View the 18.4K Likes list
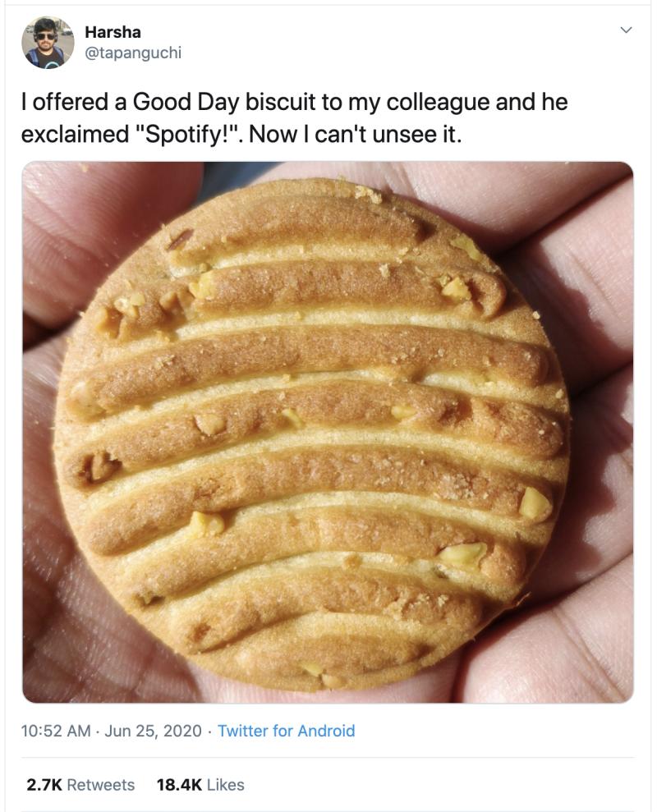 [x=200, y=785]
